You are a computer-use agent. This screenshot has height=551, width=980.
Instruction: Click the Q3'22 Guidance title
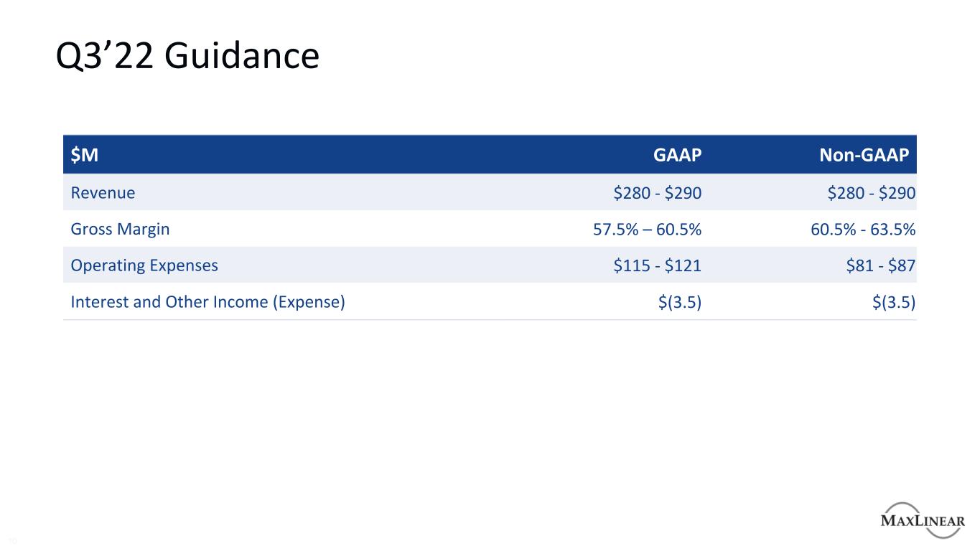(187, 56)
